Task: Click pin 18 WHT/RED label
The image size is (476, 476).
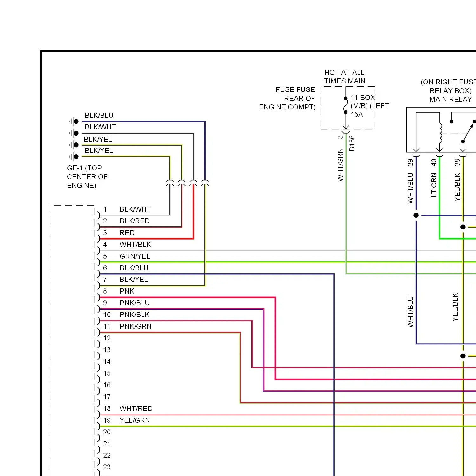Action: [136, 409]
